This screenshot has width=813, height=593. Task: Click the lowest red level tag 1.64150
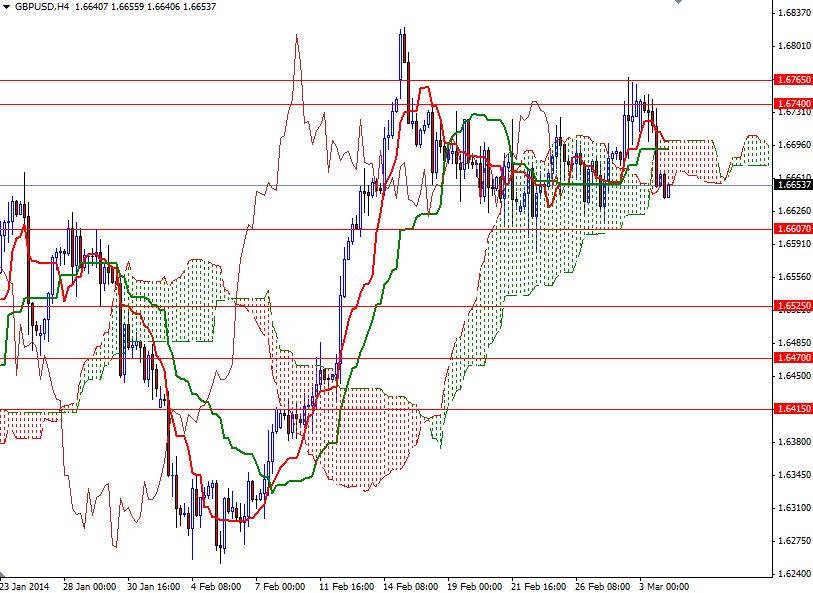tap(789, 407)
